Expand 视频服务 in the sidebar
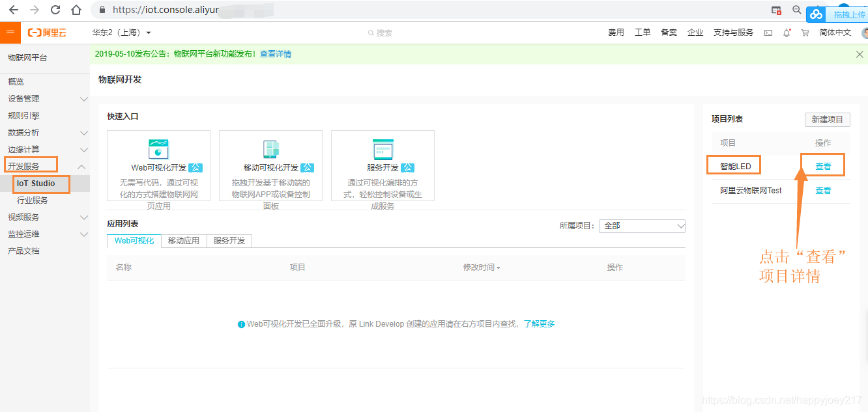This screenshot has height=412, width=868. [83, 217]
